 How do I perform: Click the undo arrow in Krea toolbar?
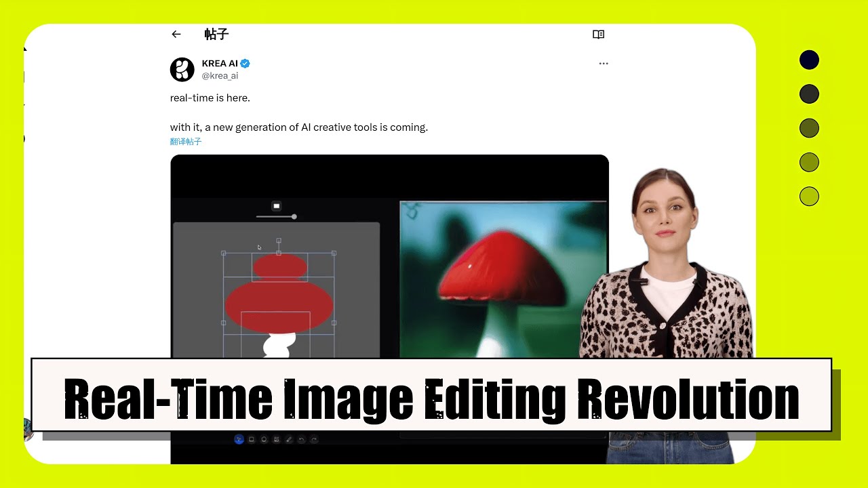[302, 439]
